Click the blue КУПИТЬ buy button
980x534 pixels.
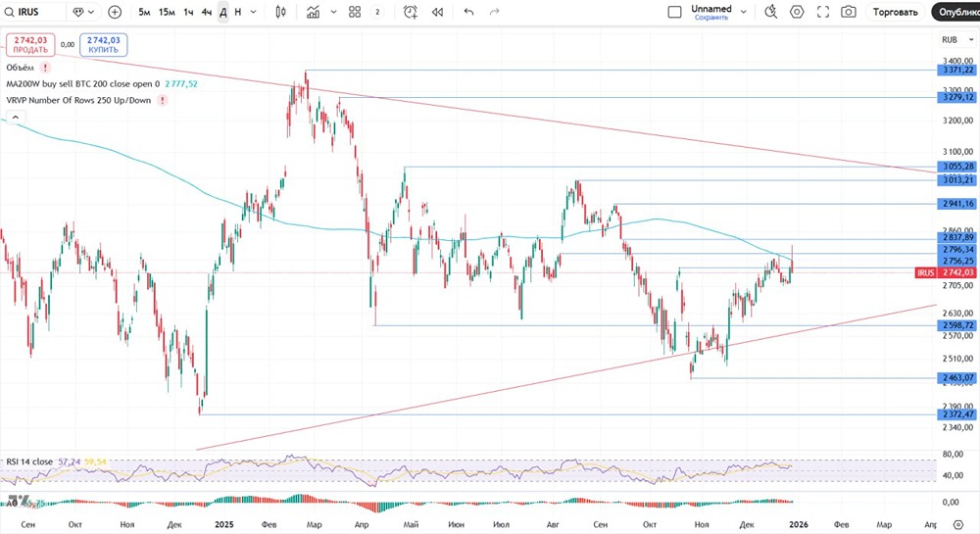click(104, 45)
